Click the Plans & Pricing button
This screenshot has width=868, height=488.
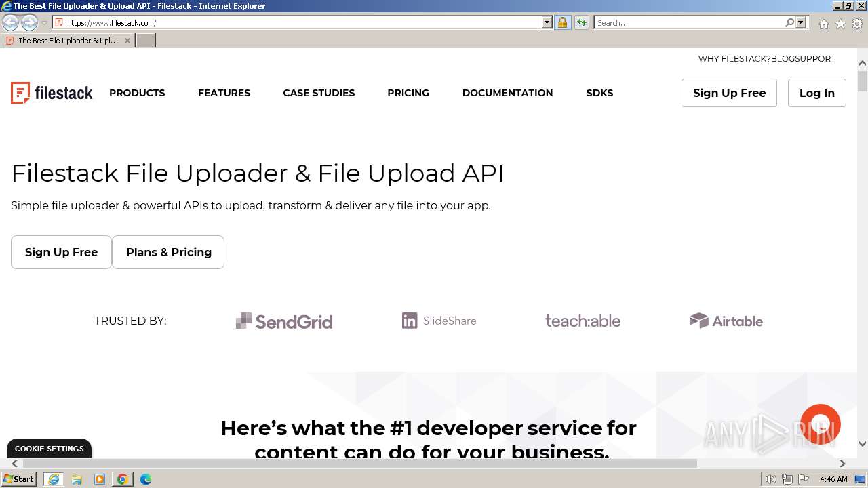coord(168,252)
